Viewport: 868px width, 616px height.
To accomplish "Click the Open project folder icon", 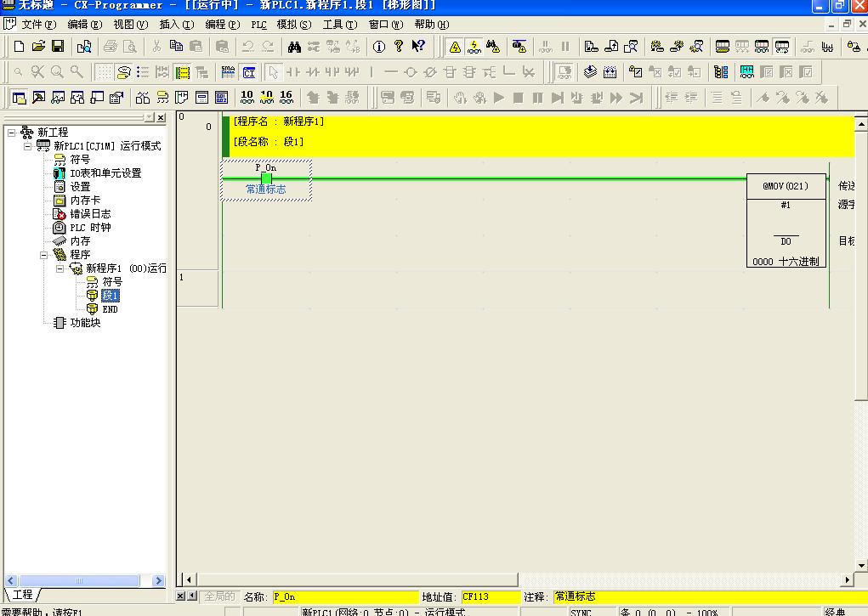I will click(x=38, y=47).
